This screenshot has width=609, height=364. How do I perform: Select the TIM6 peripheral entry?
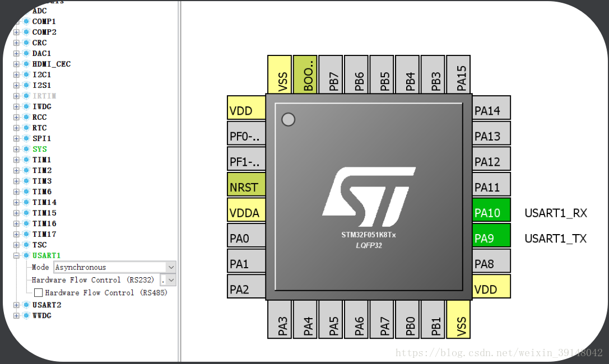click(x=41, y=192)
